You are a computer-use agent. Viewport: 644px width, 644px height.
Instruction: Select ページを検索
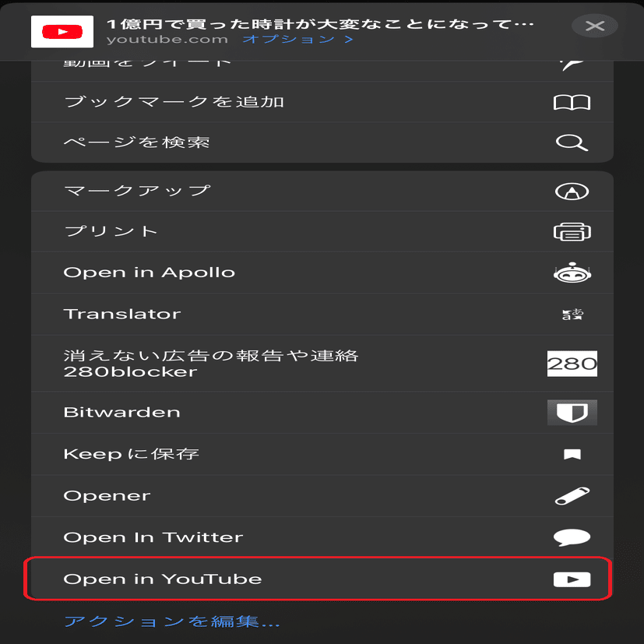tap(322, 143)
